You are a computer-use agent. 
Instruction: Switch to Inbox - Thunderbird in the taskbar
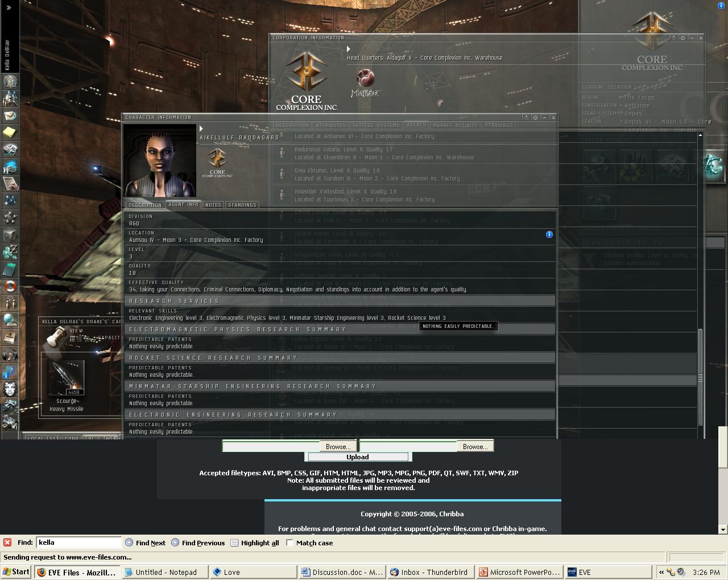point(430,572)
